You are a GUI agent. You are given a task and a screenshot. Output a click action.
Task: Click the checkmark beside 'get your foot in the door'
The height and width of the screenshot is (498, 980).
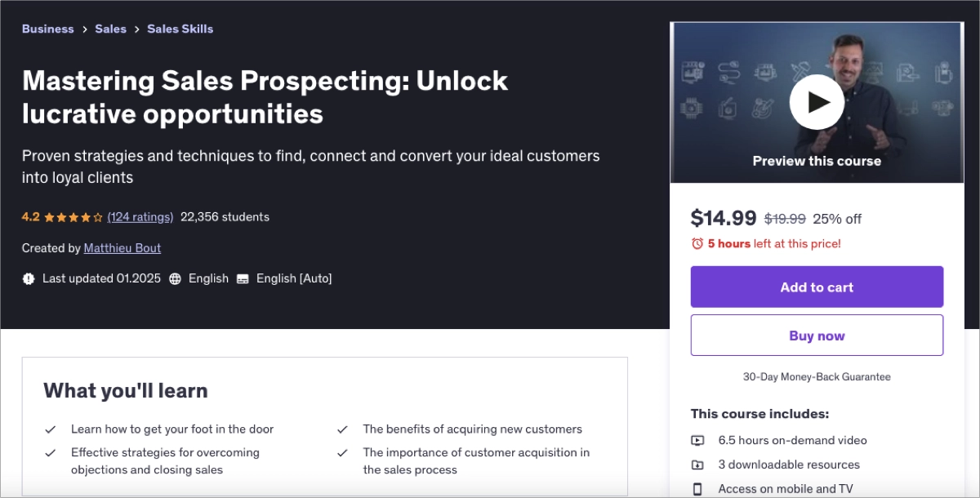point(51,429)
